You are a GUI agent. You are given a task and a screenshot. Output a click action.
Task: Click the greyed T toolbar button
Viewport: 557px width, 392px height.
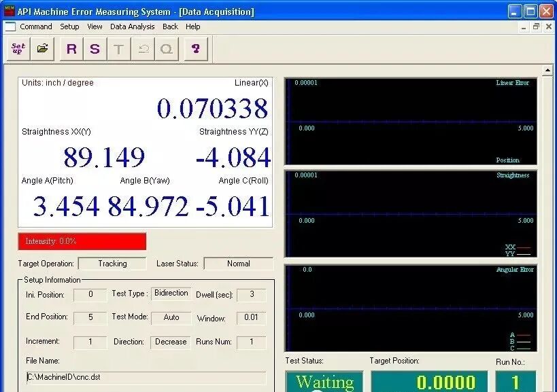click(x=118, y=49)
